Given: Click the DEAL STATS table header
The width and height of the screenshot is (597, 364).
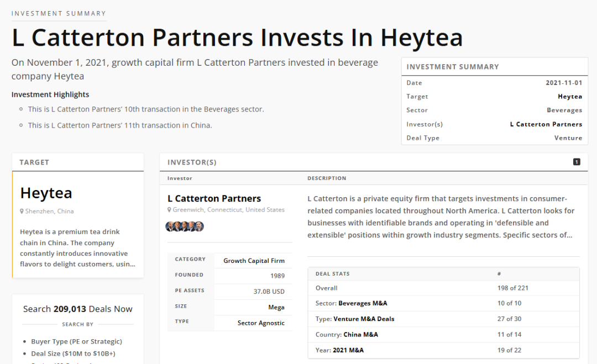Looking at the screenshot, I should [x=332, y=274].
